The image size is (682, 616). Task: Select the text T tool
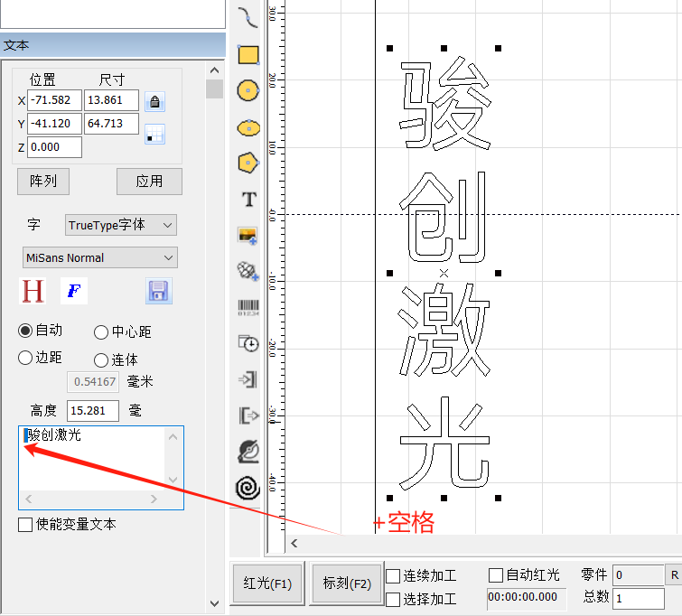coord(248,200)
